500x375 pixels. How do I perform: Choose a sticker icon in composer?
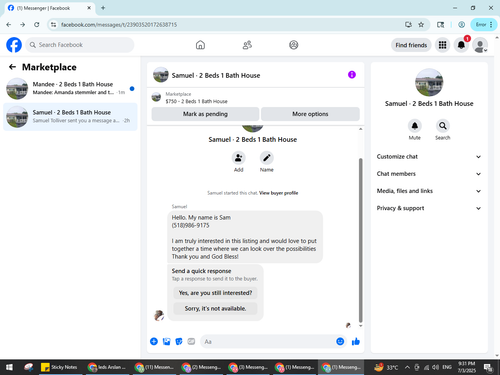coord(179,341)
